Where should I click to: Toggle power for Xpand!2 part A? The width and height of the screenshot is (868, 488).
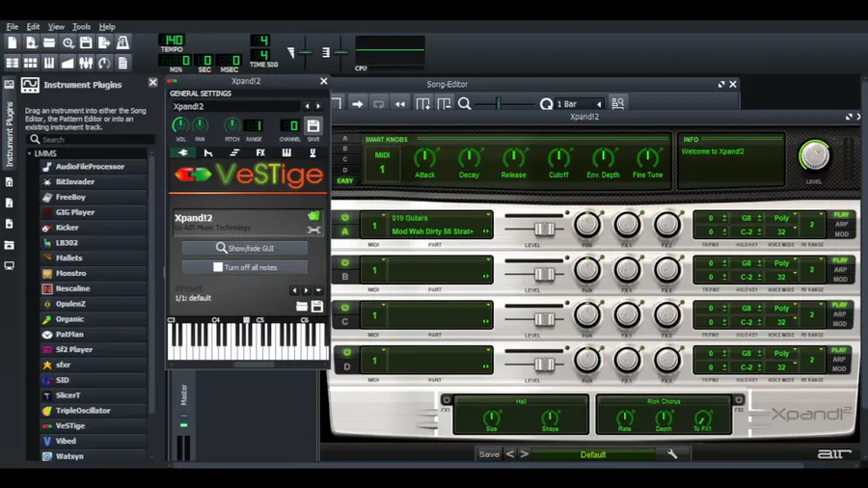click(345, 217)
